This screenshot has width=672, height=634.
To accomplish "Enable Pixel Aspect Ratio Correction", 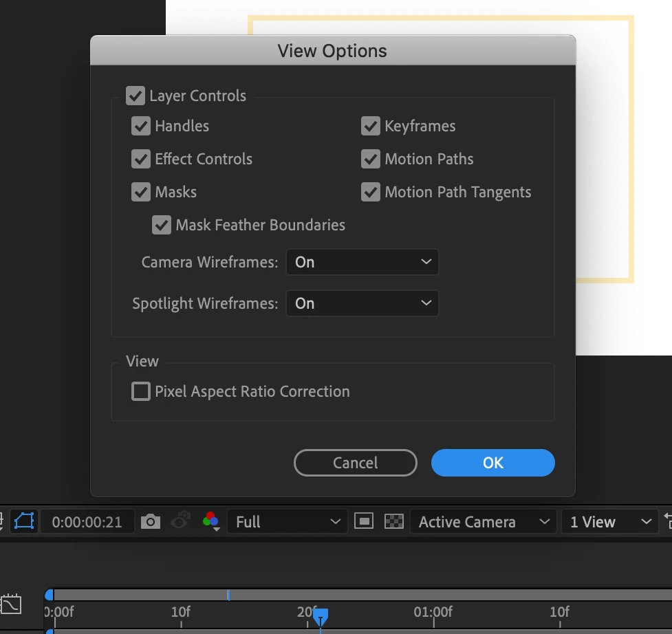I will click(141, 391).
